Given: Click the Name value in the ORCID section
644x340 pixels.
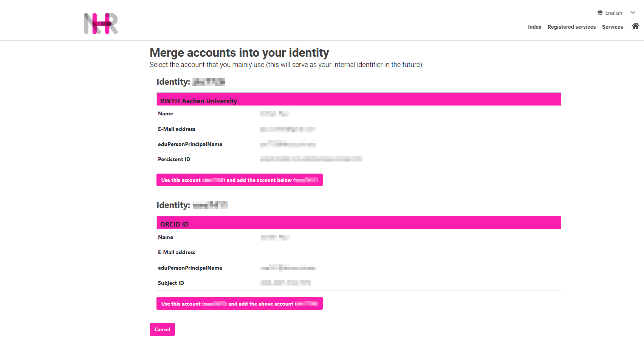Looking at the screenshot, I should point(275,237).
